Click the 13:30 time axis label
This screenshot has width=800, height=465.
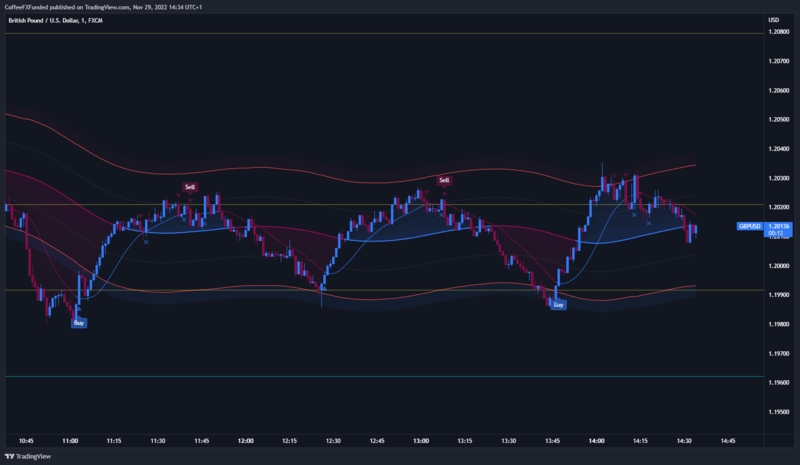pyautogui.click(x=509, y=441)
